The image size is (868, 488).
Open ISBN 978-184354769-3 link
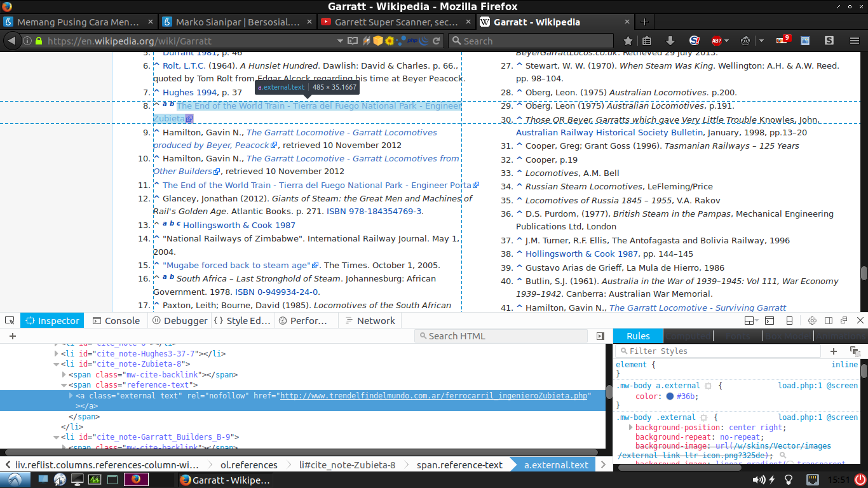[374, 211]
